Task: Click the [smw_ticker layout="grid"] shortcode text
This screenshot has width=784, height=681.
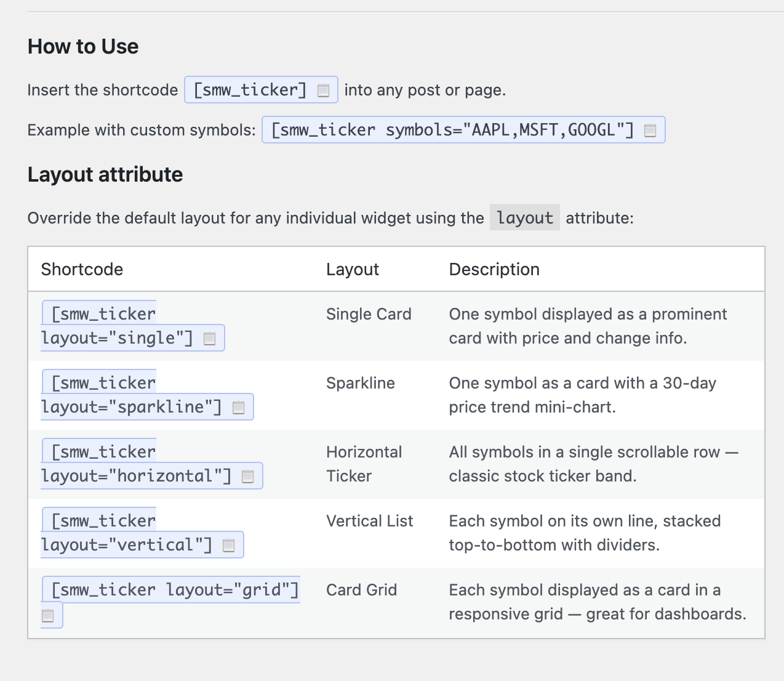Action: point(170,589)
